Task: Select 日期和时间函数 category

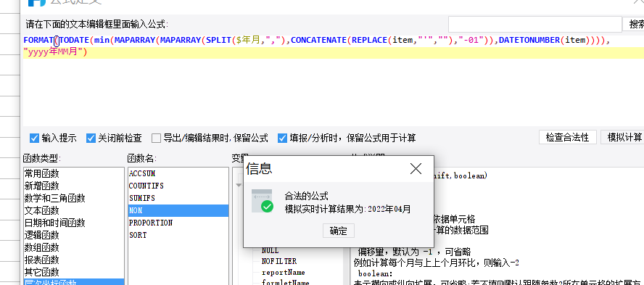Action: tap(74, 223)
